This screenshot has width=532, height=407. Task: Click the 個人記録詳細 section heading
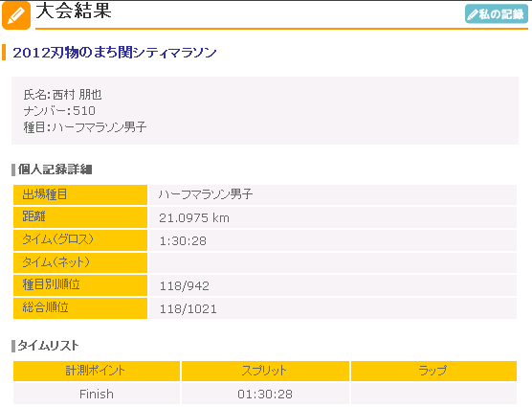55,170
